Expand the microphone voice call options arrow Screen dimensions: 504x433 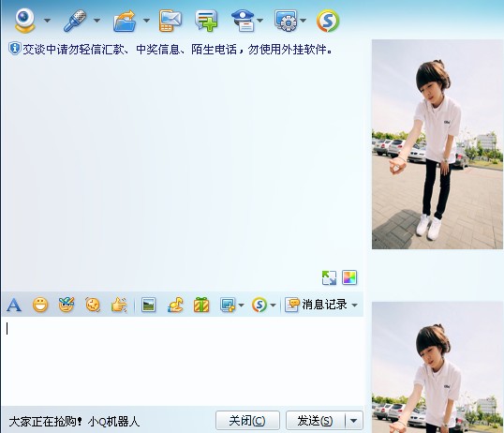click(x=96, y=21)
